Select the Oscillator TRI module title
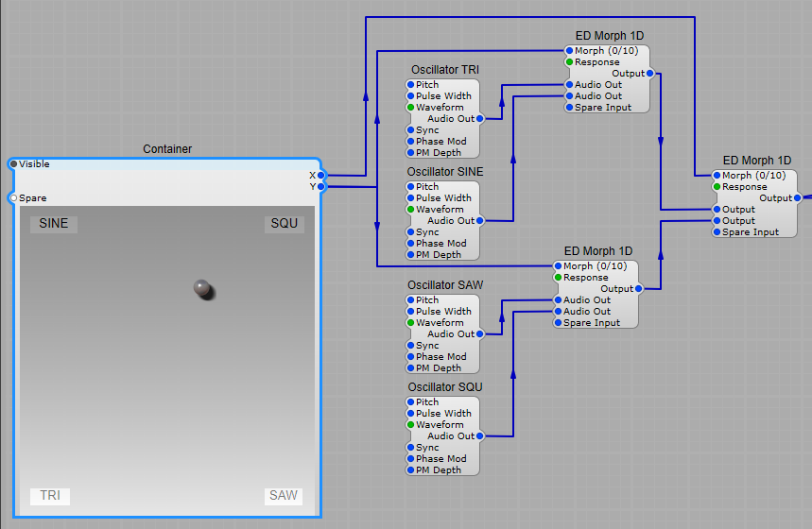Viewport: 812px width, 529px height. [444, 70]
